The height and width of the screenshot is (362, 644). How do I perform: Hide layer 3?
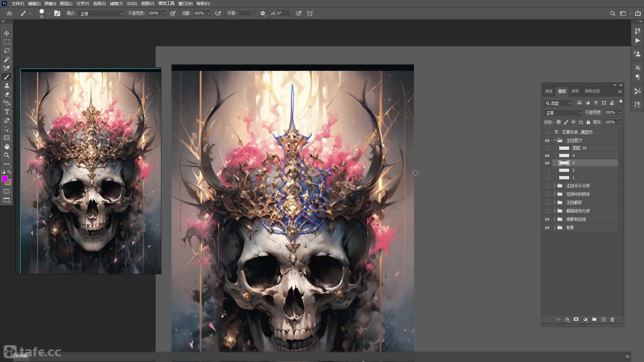tap(547, 163)
